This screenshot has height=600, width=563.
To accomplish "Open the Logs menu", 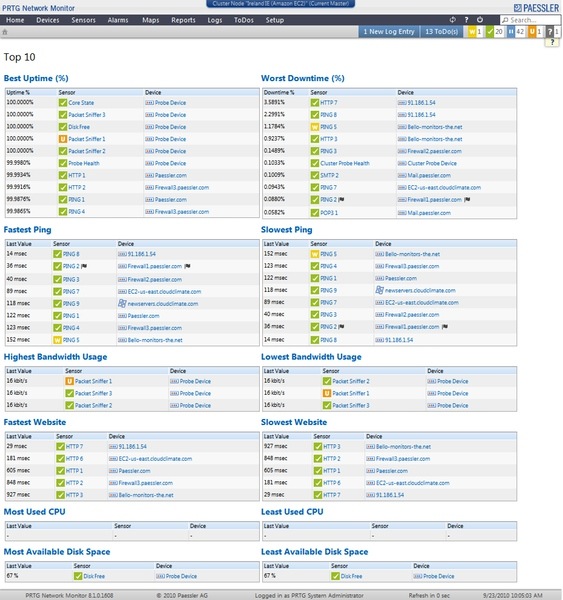I will pos(215,20).
